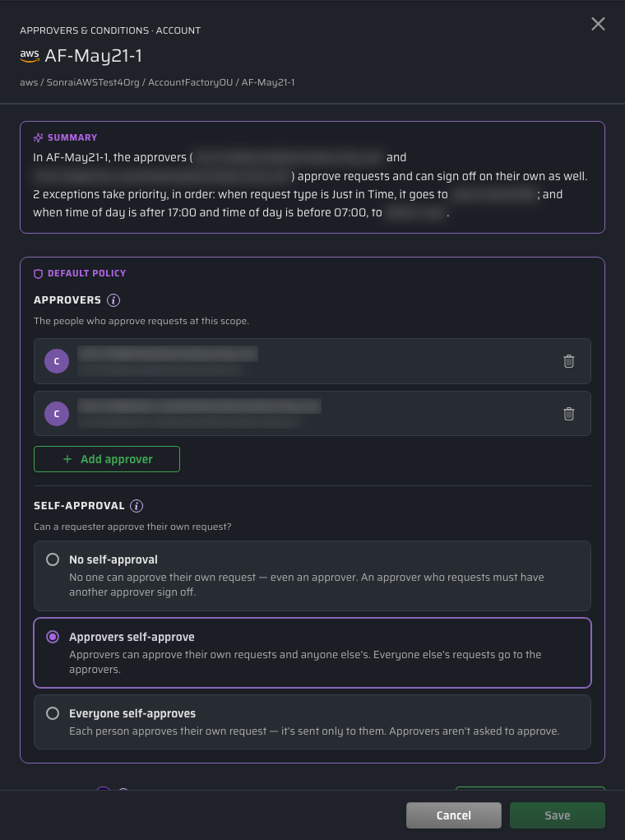Remove the bottom approver using trash icon

(x=569, y=414)
